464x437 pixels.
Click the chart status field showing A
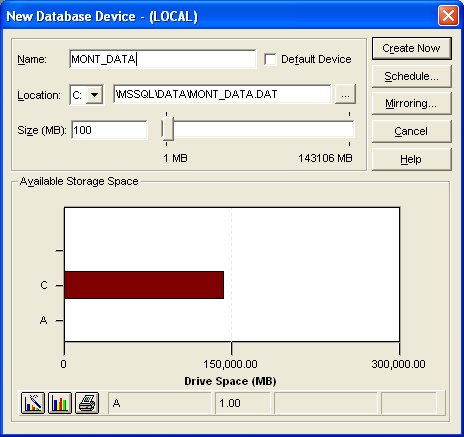pos(160,403)
